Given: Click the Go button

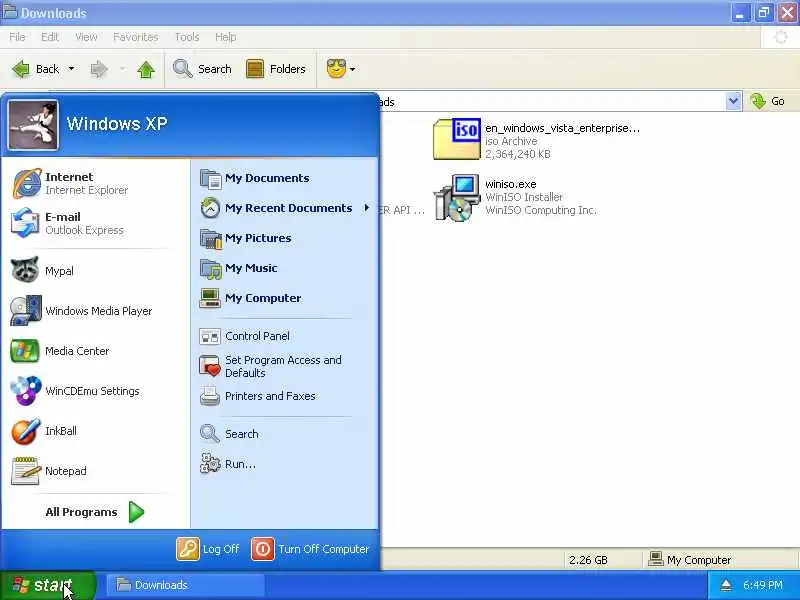Looking at the screenshot, I should pos(768,101).
